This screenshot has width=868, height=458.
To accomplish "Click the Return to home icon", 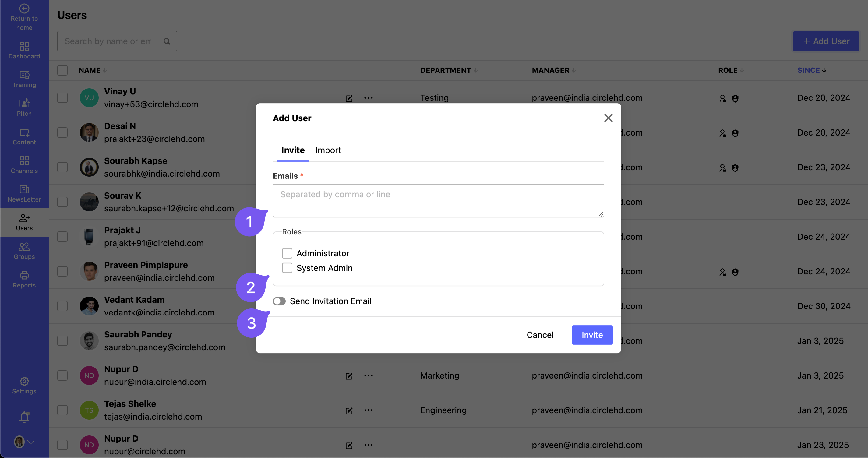I will pyautogui.click(x=24, y=9).
